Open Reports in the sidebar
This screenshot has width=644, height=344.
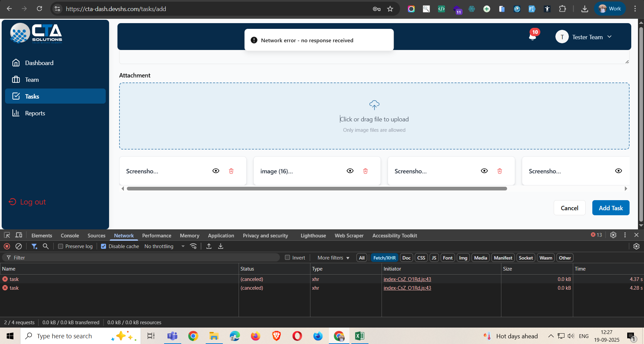pos(35,113)
